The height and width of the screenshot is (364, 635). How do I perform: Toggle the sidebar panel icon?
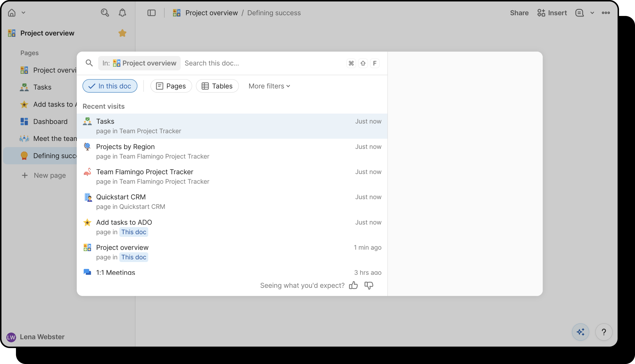pyautogui.click(x=151, y=13)
